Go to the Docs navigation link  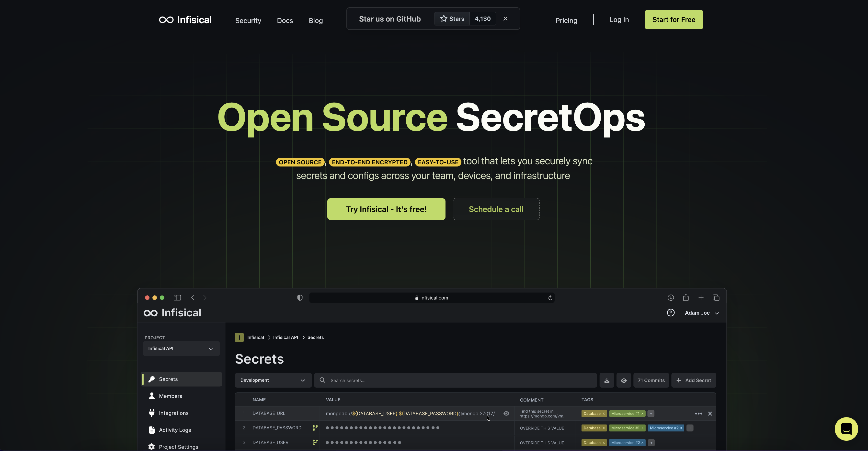tap(285, 21)
